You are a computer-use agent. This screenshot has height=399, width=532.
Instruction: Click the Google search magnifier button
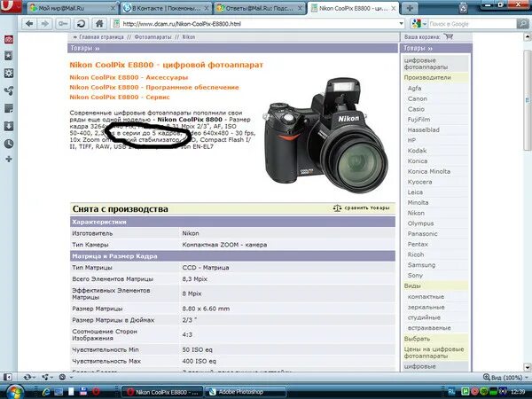point(522,24)
